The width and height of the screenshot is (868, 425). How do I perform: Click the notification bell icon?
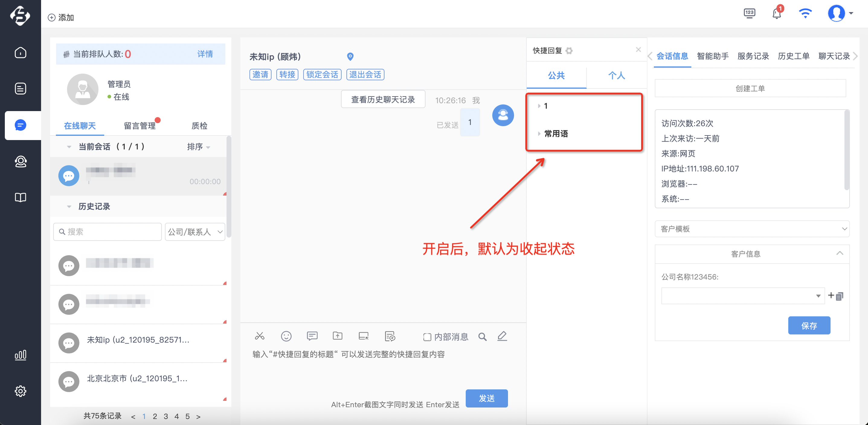coord(776,14)
